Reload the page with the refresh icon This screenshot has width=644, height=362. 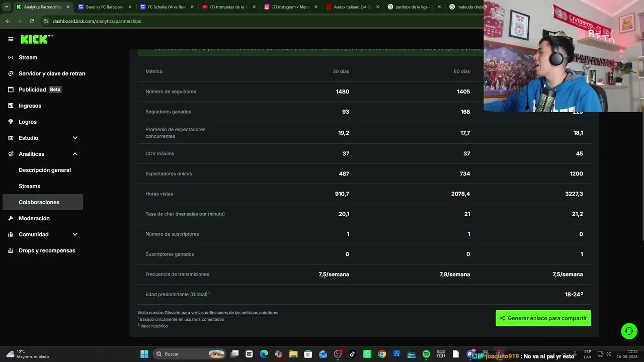coord(32,21)
